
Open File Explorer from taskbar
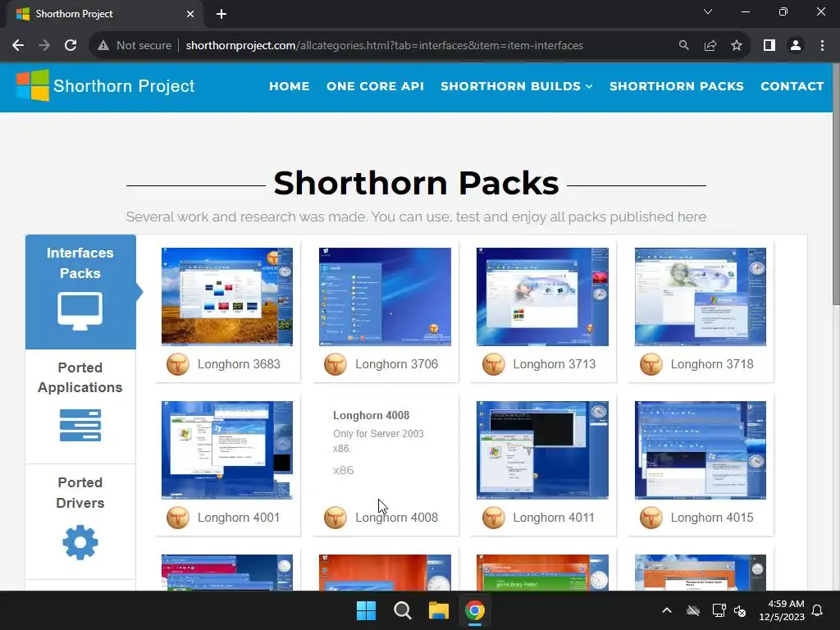438,610
